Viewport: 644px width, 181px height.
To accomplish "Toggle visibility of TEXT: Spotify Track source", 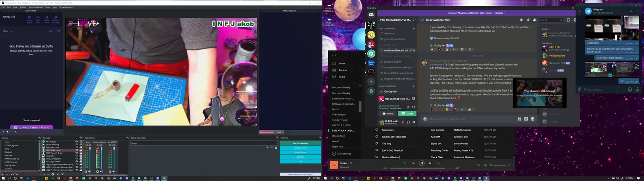I will [x=77, y=153].
